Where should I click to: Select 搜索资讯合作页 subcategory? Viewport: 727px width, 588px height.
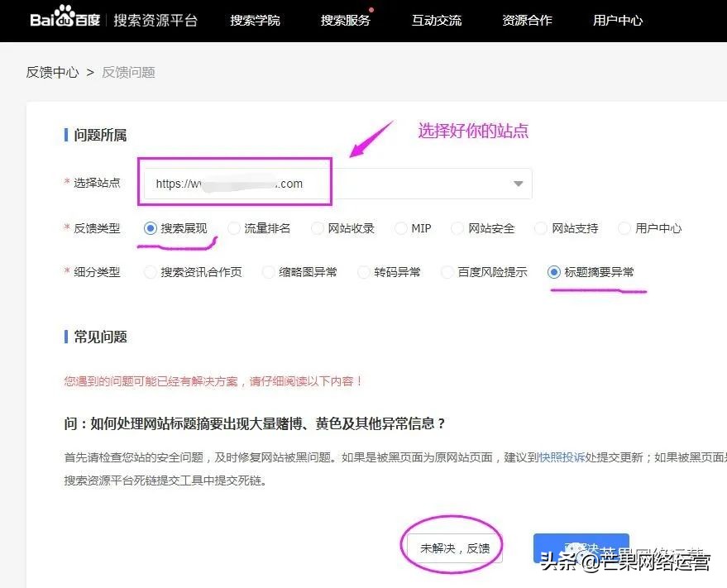(149, 271)
